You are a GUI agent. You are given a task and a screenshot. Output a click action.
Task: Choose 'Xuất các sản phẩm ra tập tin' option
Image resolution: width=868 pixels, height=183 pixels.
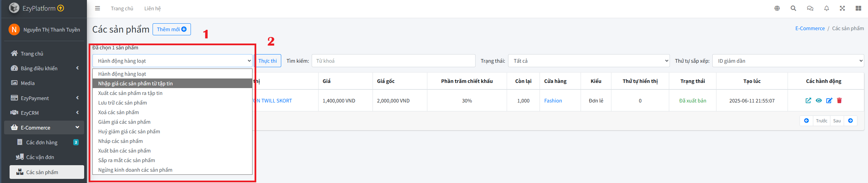click(x=130, y=93)
